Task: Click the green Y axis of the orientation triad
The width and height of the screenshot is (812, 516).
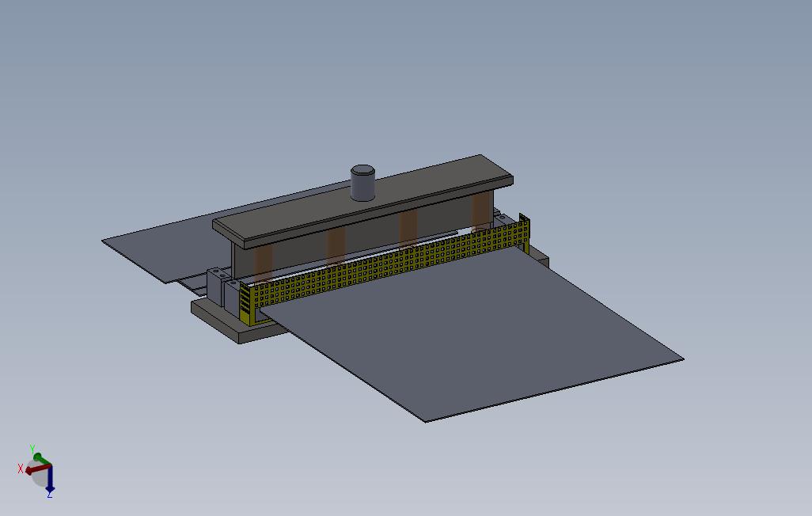Action: pos(41,460)
